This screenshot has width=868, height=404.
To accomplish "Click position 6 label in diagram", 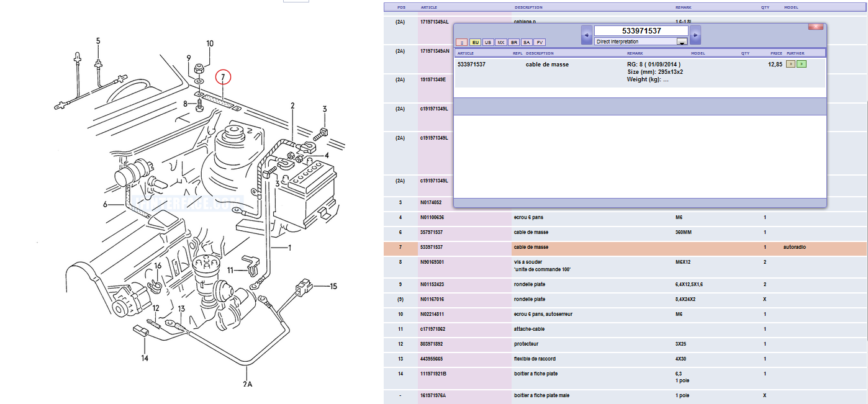I will [106, 205].
